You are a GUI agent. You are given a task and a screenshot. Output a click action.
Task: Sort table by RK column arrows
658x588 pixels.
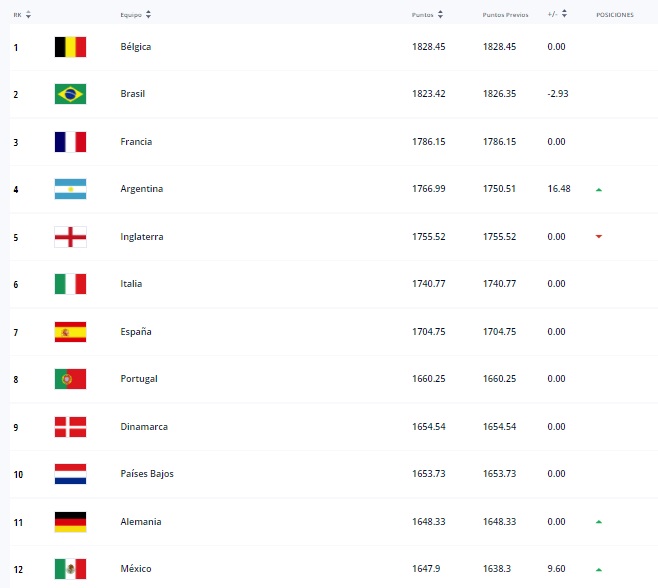tap(28, 15)
